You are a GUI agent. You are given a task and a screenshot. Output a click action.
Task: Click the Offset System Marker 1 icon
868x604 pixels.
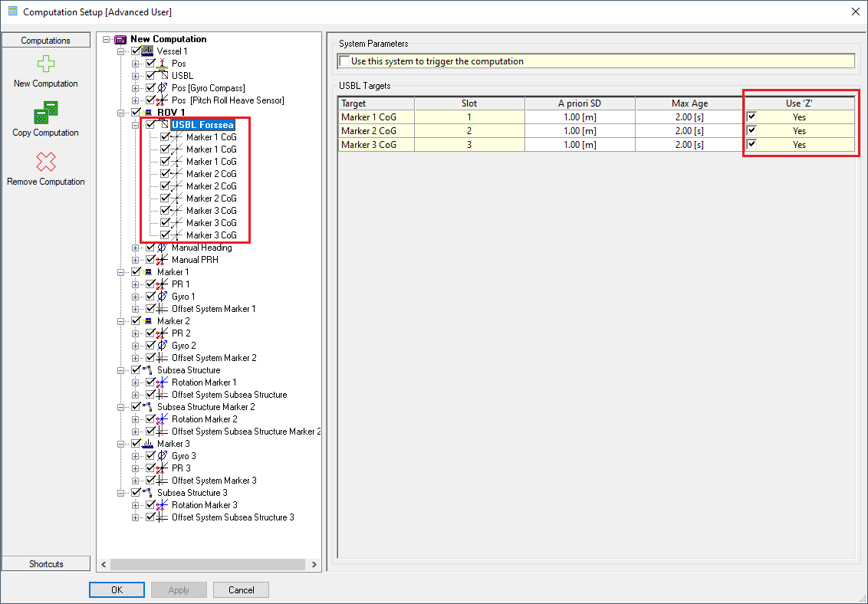click(162, 309)
